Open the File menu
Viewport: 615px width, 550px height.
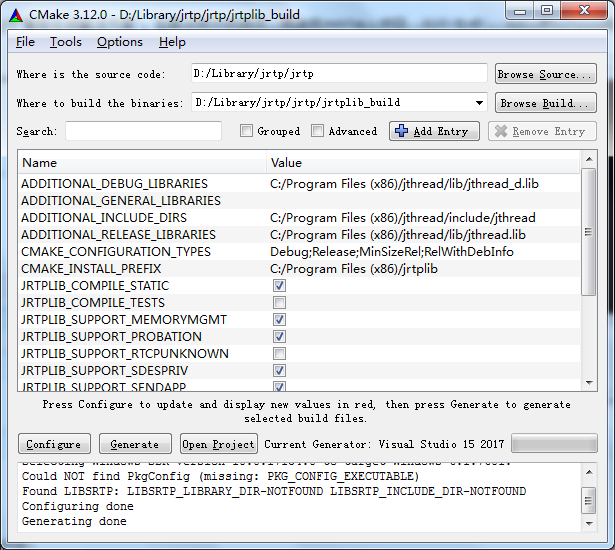[x=25, y=42]
